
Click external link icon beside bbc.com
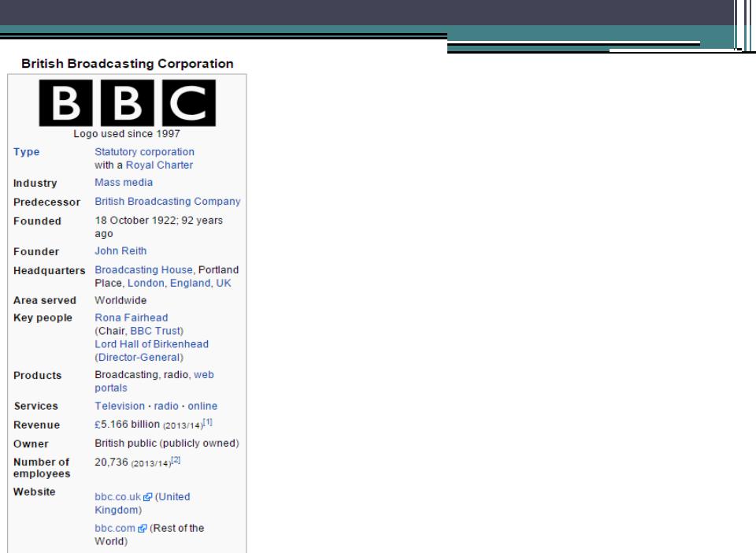143,529
